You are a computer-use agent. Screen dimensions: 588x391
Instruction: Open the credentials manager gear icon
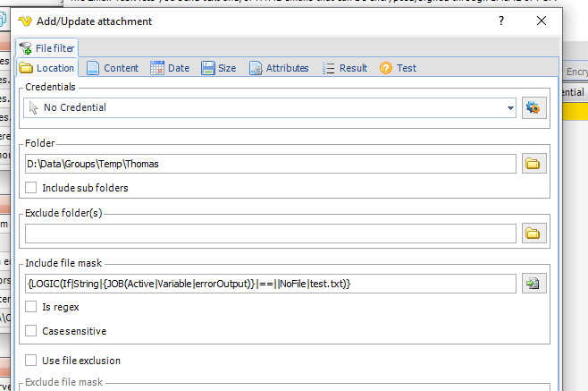pos(533,107)
